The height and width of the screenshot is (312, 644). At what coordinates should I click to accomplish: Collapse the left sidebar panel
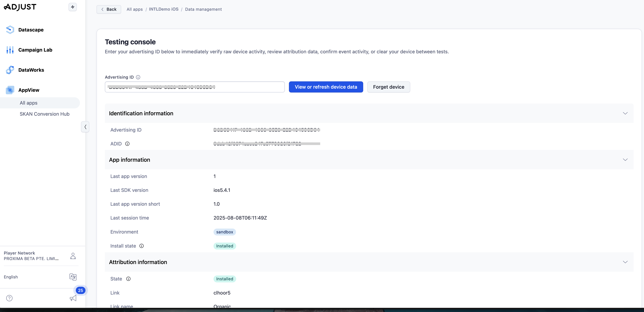tap(85, 127)
